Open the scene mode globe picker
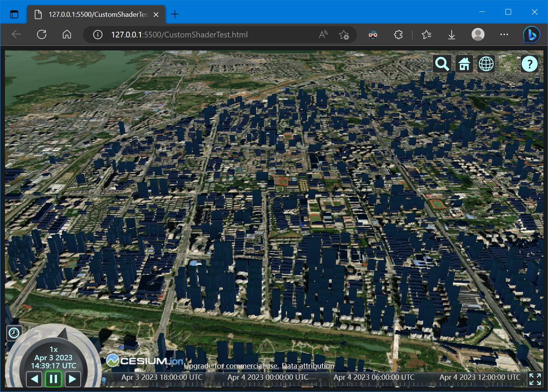This screenshot has height=392, width=548. (x=486, y=64)
